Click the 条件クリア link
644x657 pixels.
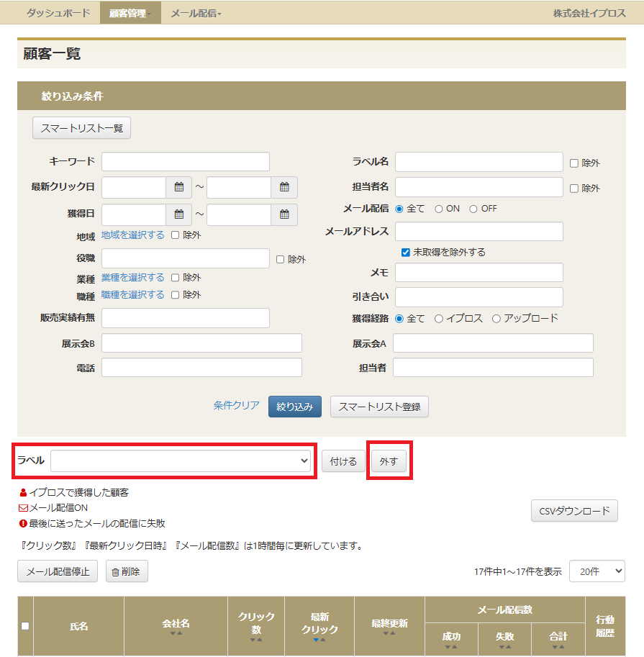point(236,406)
